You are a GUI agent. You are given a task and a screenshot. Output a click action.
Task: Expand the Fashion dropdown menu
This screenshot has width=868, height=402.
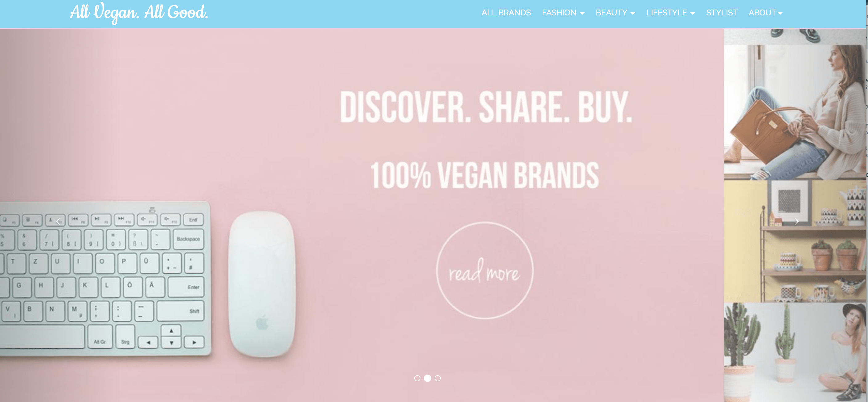point(563,13)
